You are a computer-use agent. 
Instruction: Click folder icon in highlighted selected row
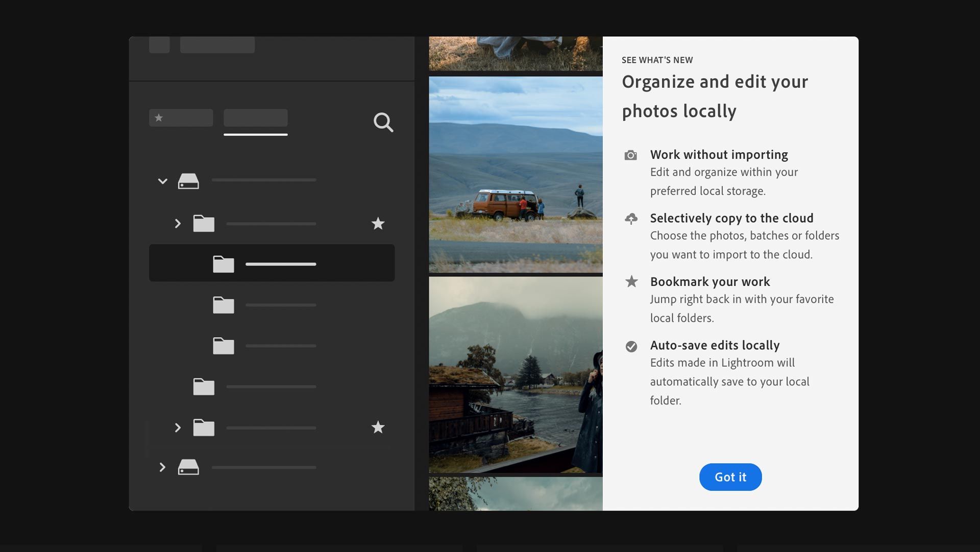[223, 264]
